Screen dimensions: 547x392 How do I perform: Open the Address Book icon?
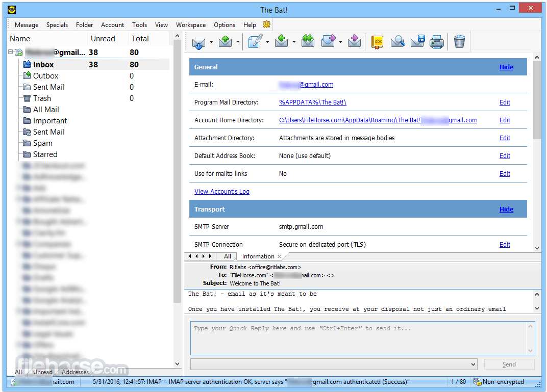point(377,42)
